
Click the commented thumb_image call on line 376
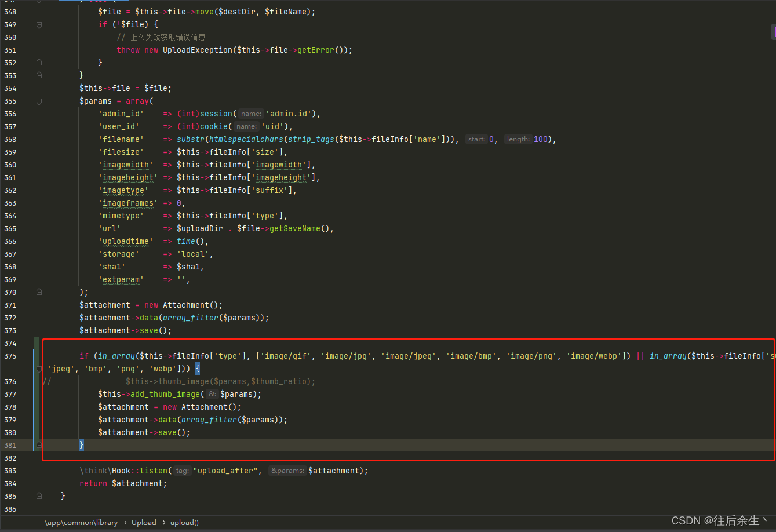point(220,381)
